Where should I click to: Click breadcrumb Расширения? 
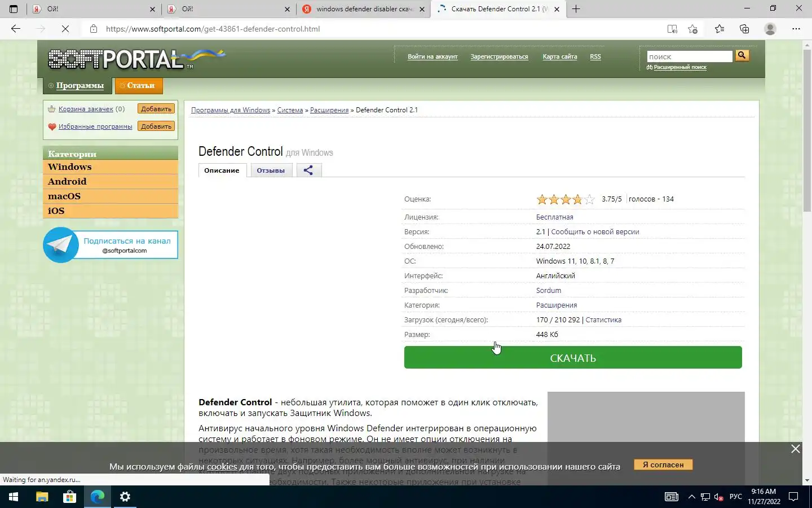(329, 110)
